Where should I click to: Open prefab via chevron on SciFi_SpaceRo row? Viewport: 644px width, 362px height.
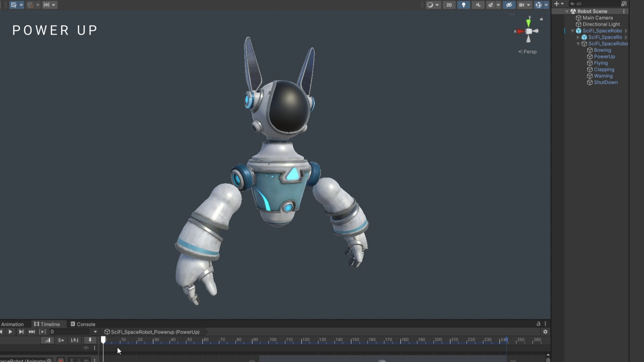(626, 37)
